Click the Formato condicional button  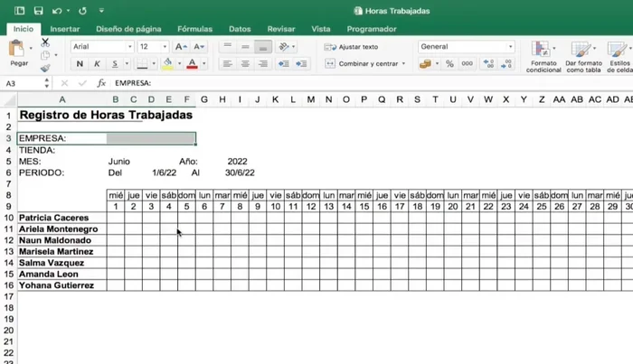[x=543, y=56]
